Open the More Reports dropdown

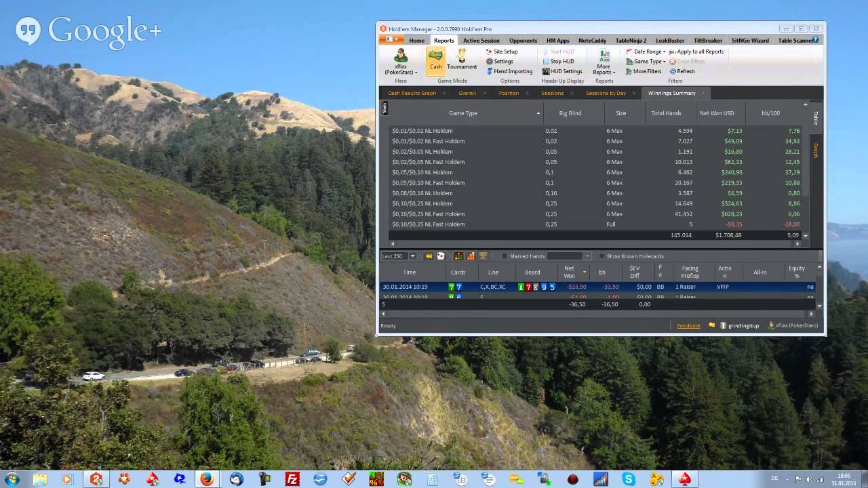point(604,61)
